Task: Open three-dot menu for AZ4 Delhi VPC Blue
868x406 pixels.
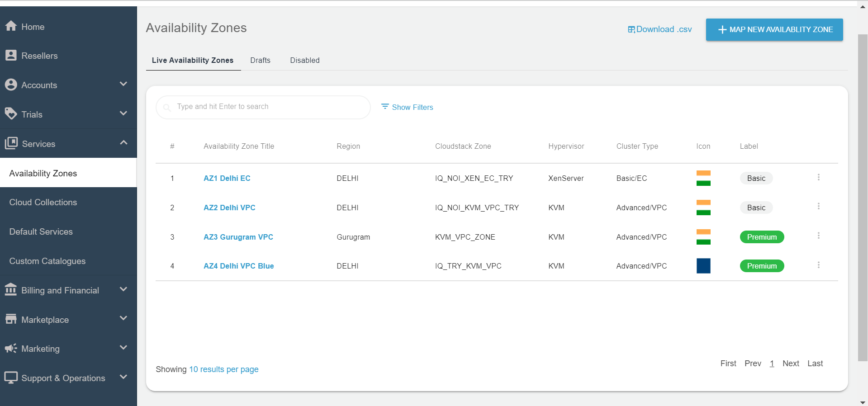Action: [x=818, y=265]
